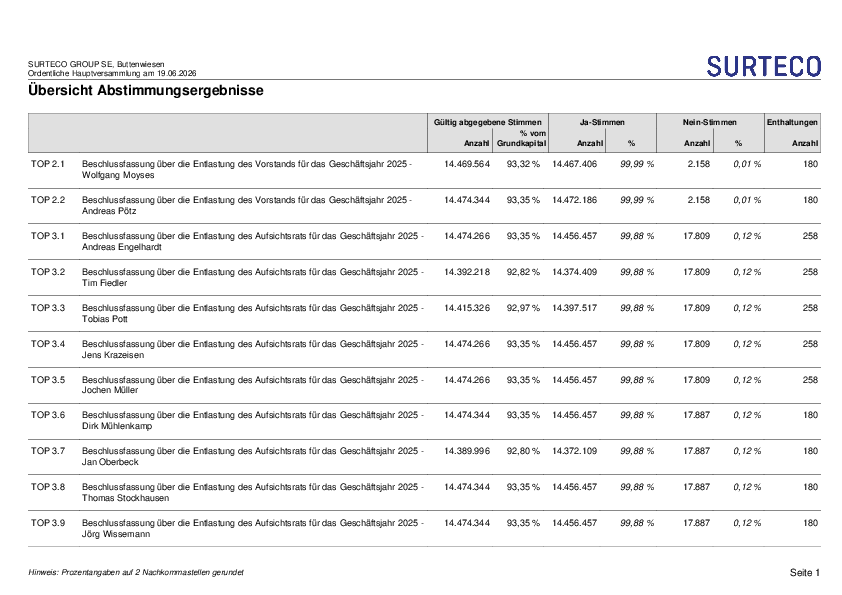This screenshot has height=595, width=842.
Task: Click the Enthaltungen column header
Action: [792, 122]
